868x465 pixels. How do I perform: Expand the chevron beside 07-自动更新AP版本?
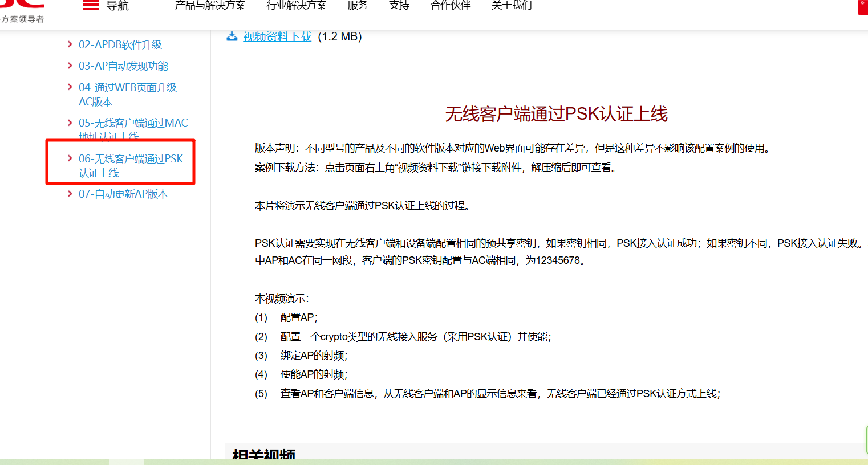click(x=70, y=194)
